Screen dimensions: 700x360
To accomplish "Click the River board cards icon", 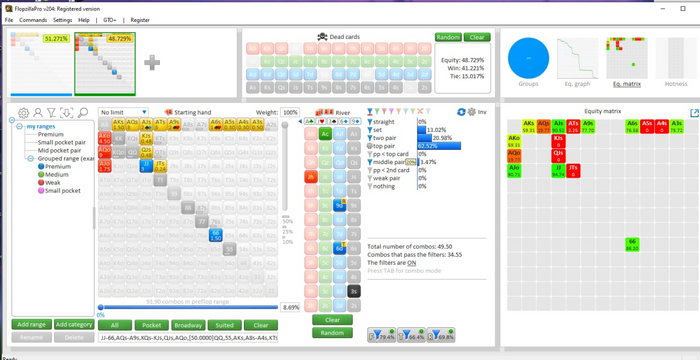I will pyautogui.click(x=325, y=112).
